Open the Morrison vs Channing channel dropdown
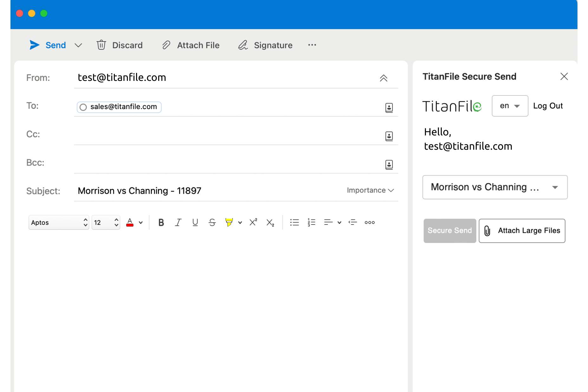 coord(495,187)
